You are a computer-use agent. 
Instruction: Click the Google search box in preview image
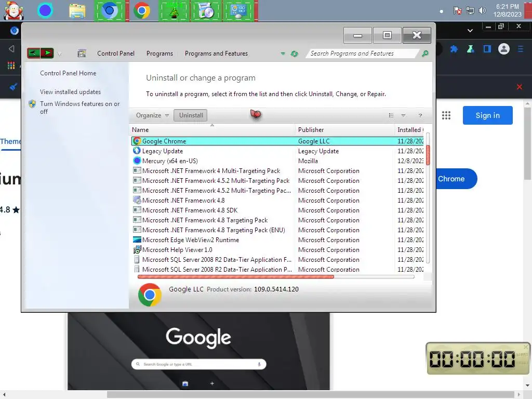(x=198, y=364)
